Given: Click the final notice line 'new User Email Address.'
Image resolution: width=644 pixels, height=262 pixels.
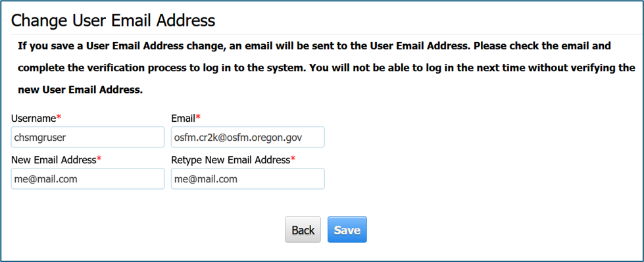Looking at the screenshot, I should 80,90.
